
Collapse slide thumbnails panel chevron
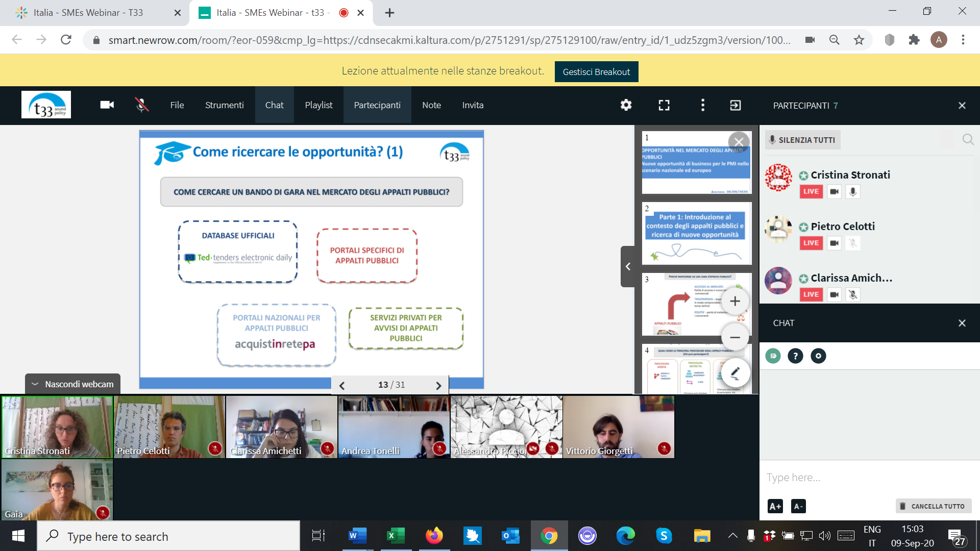[628, 266]
